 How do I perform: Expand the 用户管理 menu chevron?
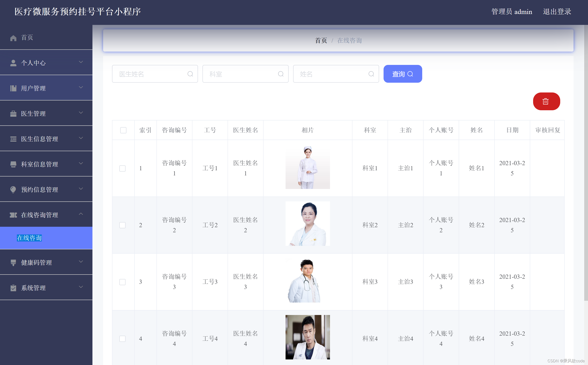[81, 87]
